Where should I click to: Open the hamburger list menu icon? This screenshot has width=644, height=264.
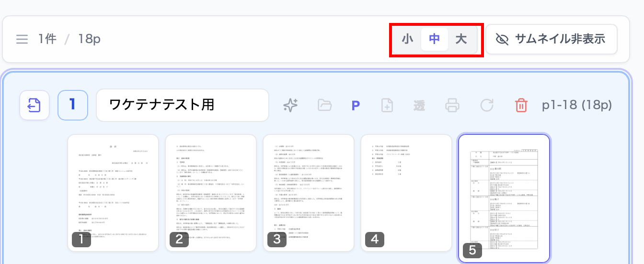coord(22,39)
